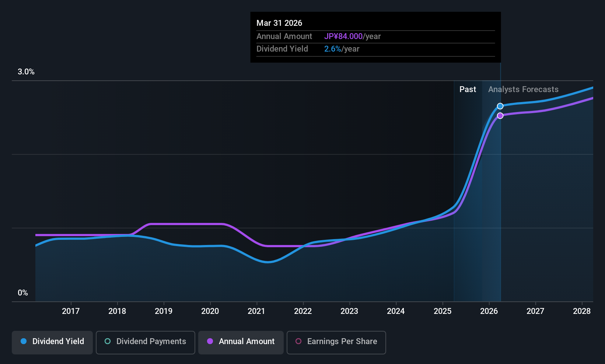The image size is (605, 364).
Task: Toggle the Dividend Yield legend button
Action: click(52, 342)
